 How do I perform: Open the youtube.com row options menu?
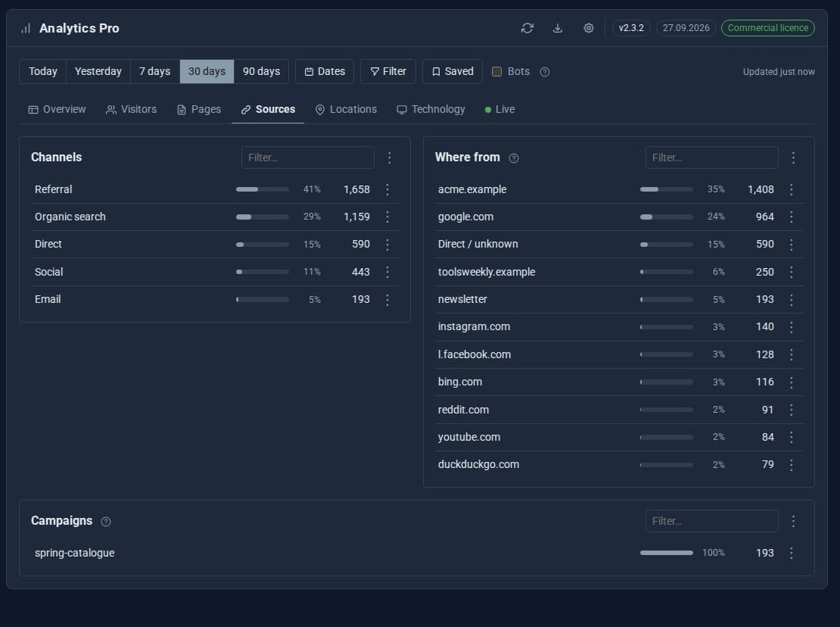pos(792,437)
